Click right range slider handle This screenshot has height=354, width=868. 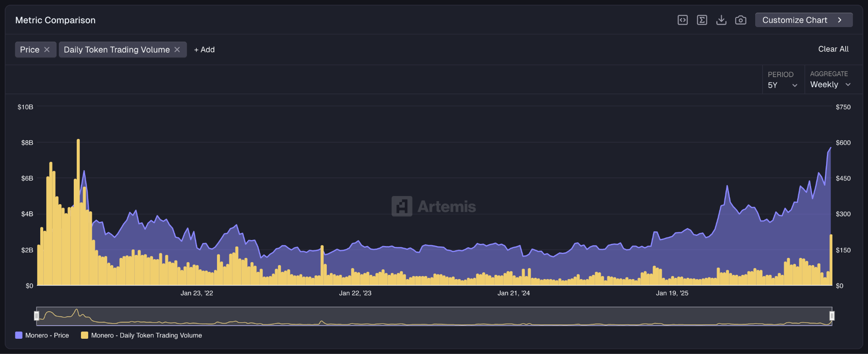point(832,316)
